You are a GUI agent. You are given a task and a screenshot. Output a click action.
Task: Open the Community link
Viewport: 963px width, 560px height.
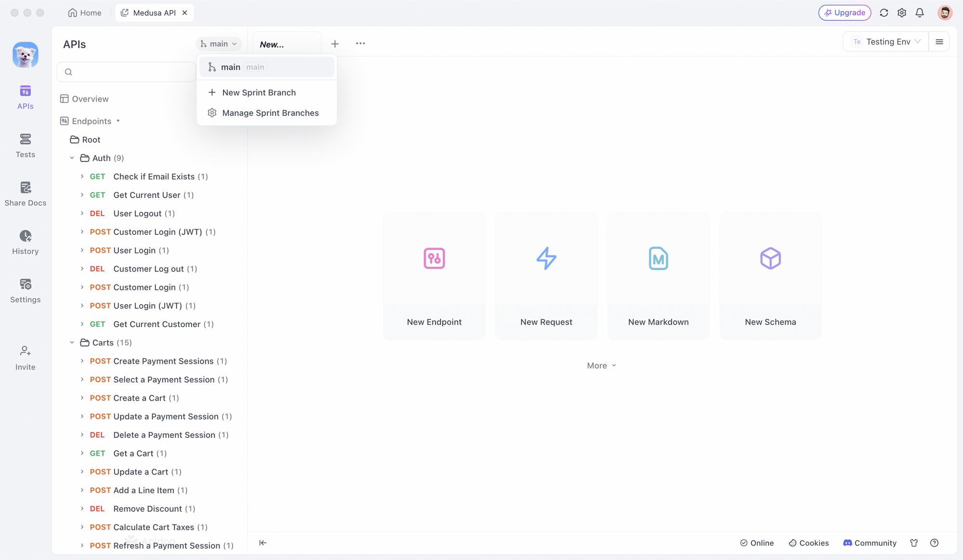tap(870, 543)
